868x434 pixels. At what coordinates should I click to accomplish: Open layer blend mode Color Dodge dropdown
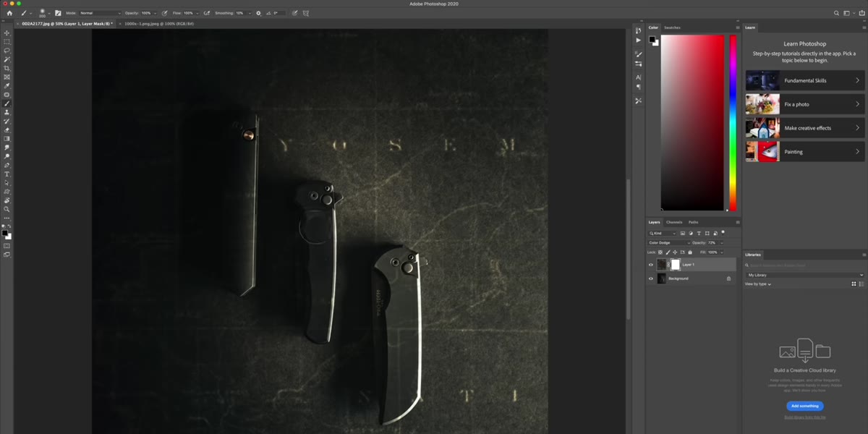[669, 243]
